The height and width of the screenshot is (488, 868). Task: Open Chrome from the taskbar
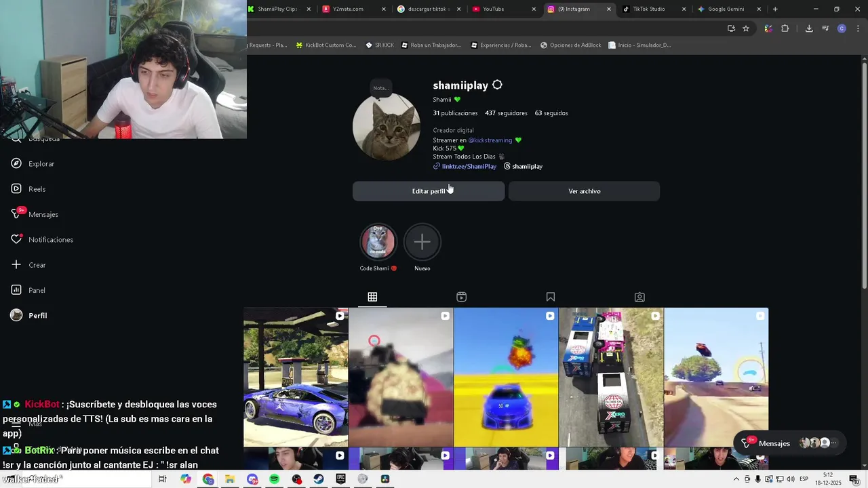pyautogui.click(x=208, y=479)
